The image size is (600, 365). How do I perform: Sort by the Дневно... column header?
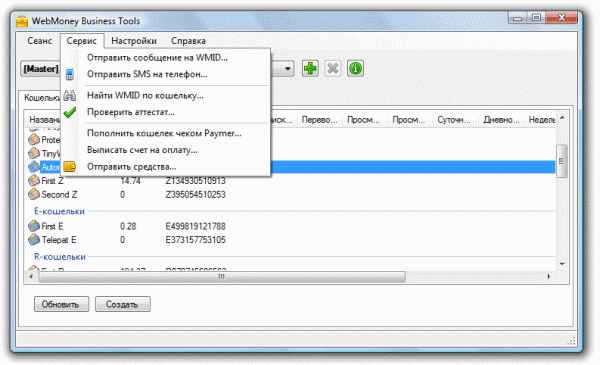(501, 120)
